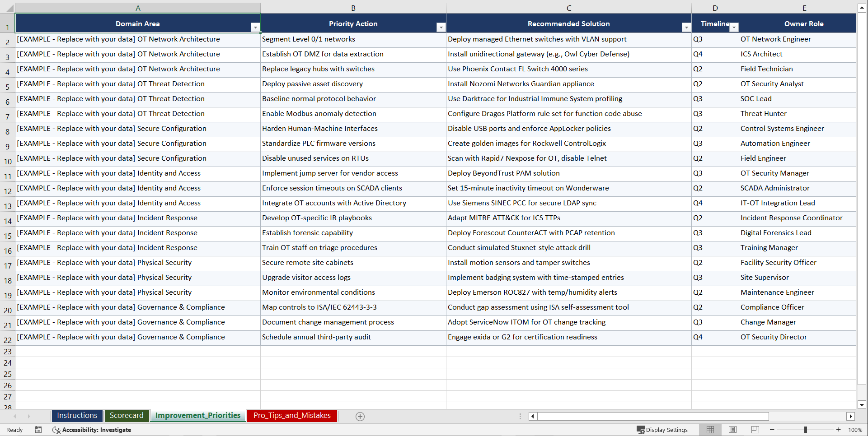
Task: Open the Priority Action filter dropdown
Action: 441,27
